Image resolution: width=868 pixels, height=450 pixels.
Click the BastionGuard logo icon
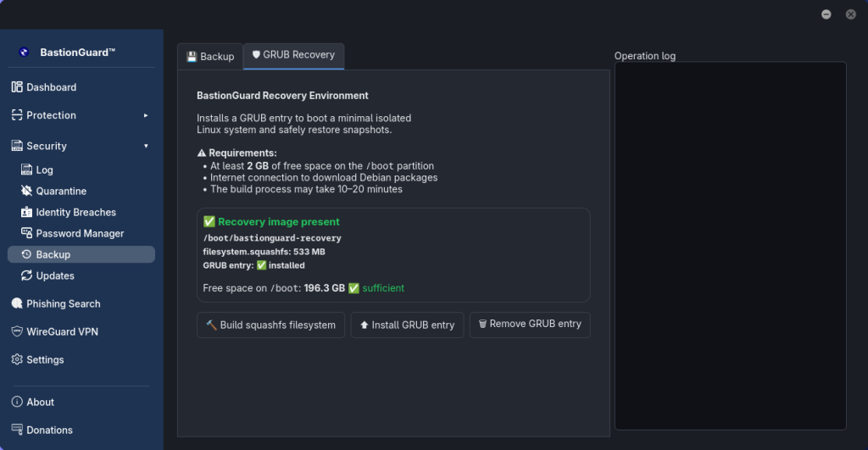coord(24,52)
